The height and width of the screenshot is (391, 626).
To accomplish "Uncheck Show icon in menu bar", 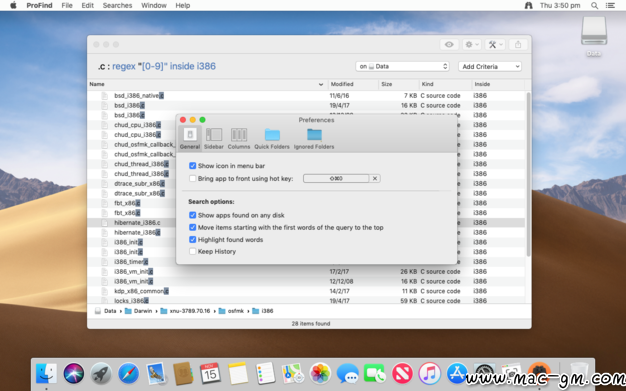I will [x=192, y=166].
